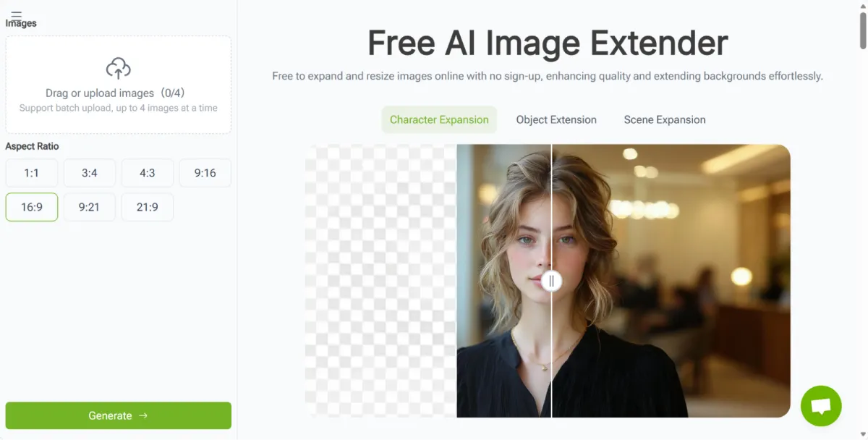Select the 4:3 aspect ratio
This screenshot has width=868, height=440.
coord(147,172)
